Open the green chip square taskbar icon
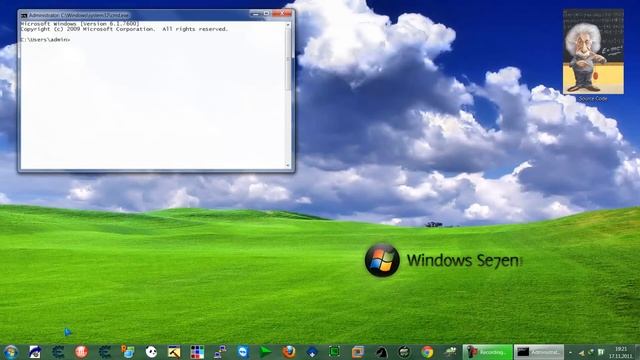640x360 pixels. (335, 352)
